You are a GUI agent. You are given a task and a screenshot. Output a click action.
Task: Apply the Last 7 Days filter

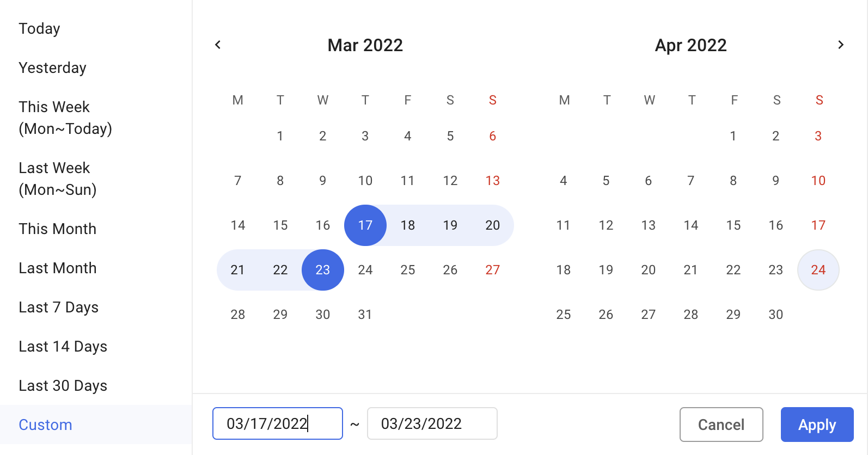pyautogui.click(x=58, y=307)
